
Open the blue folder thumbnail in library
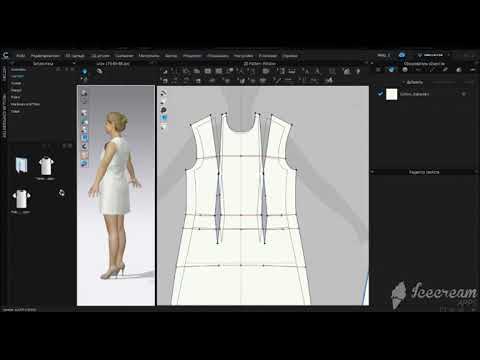tap(22, 165)
